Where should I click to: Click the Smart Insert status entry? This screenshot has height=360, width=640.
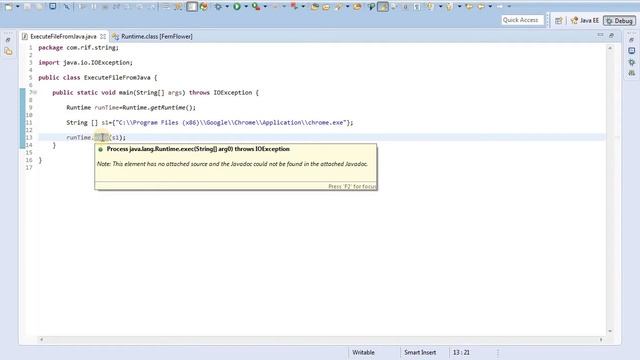pyautogui.click(x=420, y=352)
